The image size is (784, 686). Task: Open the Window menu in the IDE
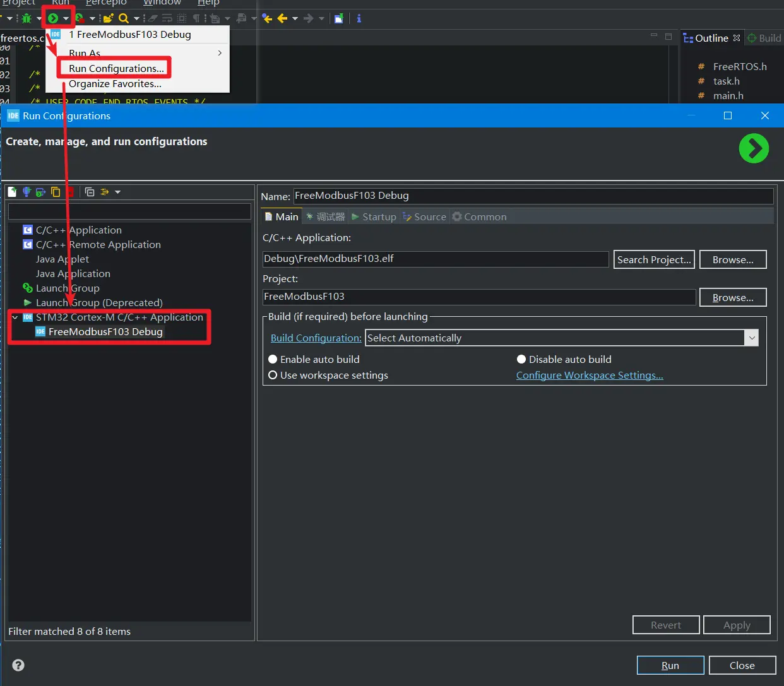click(162, 3)
